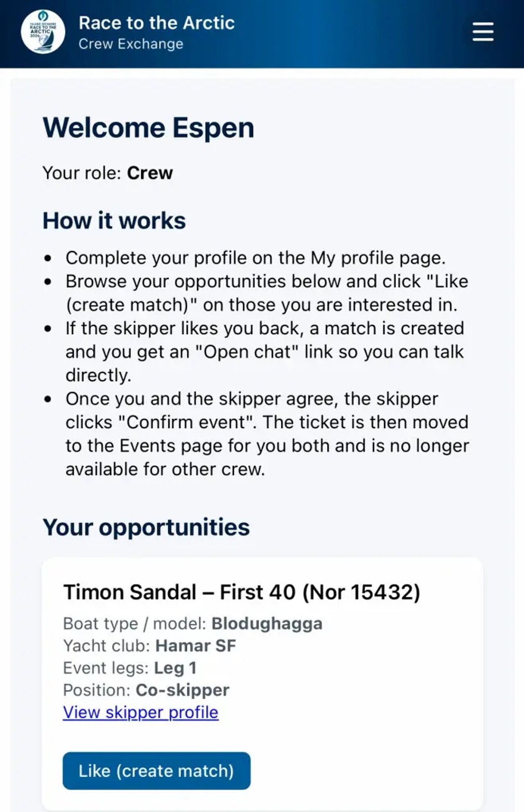
Task: Click the "If the skipper likes you back" bullet
Action: coord(264,351)
